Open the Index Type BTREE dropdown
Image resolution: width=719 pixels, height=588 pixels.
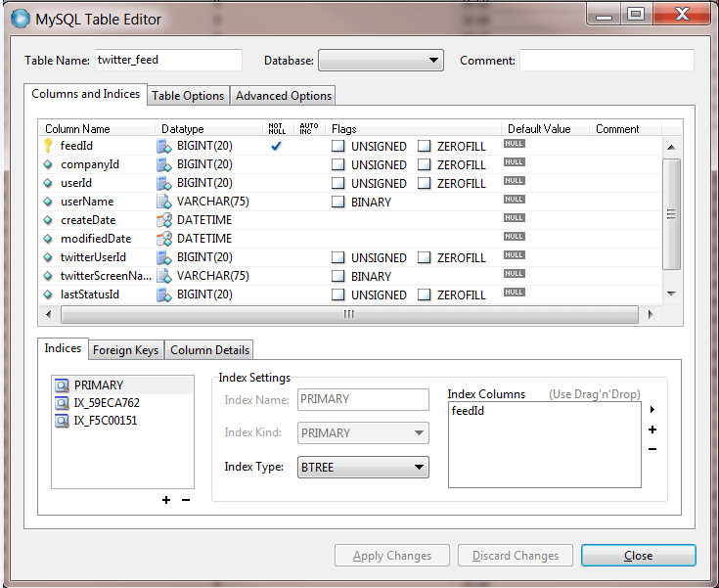coord(363,468)
